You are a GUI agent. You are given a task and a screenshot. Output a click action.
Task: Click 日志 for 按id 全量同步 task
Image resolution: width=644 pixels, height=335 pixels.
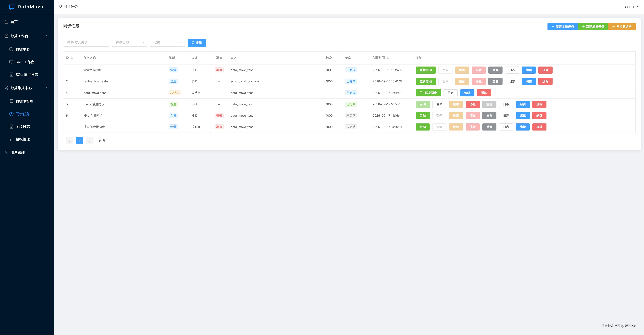(506, 116)
